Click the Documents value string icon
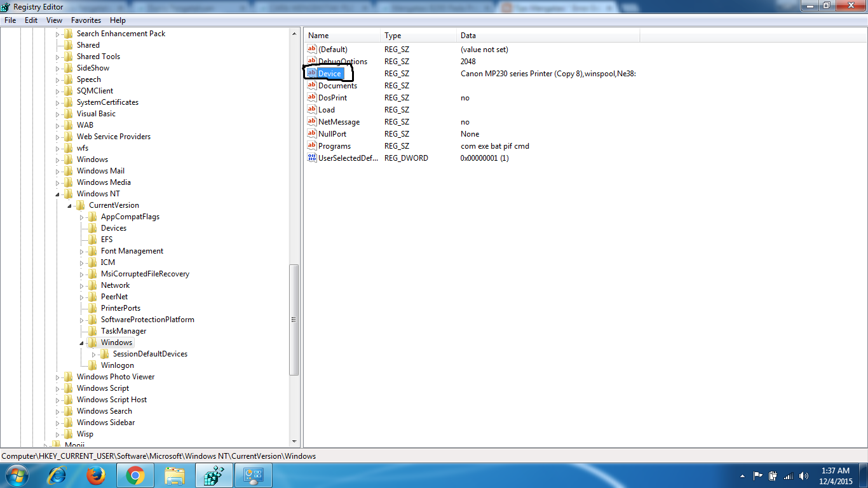The image size is (868, 488). (312, 85)
